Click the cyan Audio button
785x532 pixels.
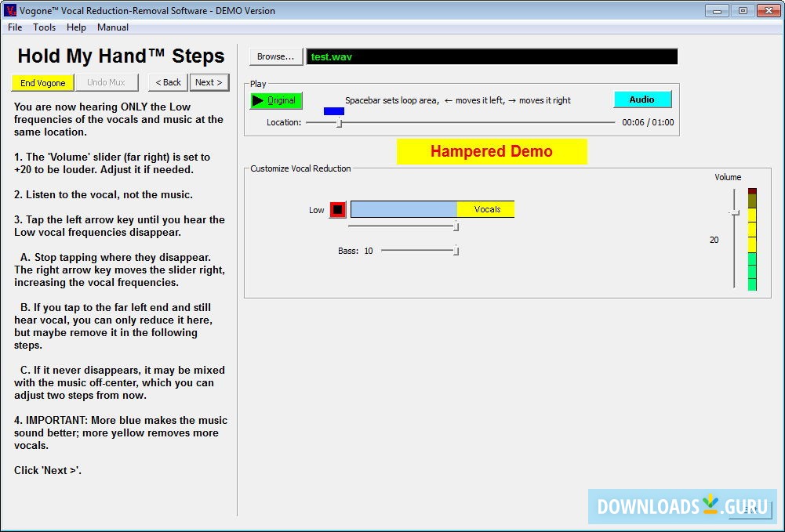click(x=641, y=99)
